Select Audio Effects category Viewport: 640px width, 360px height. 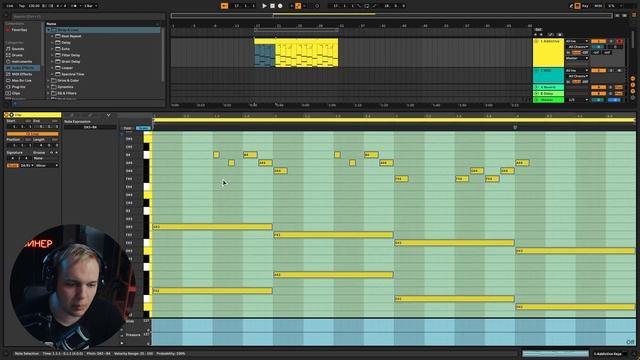[22, 68]
